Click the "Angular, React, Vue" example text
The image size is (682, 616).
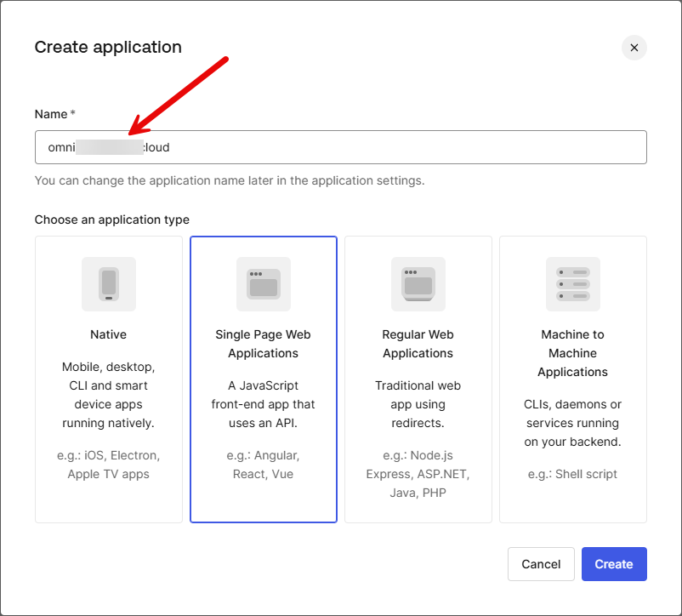tap(264, 465)
